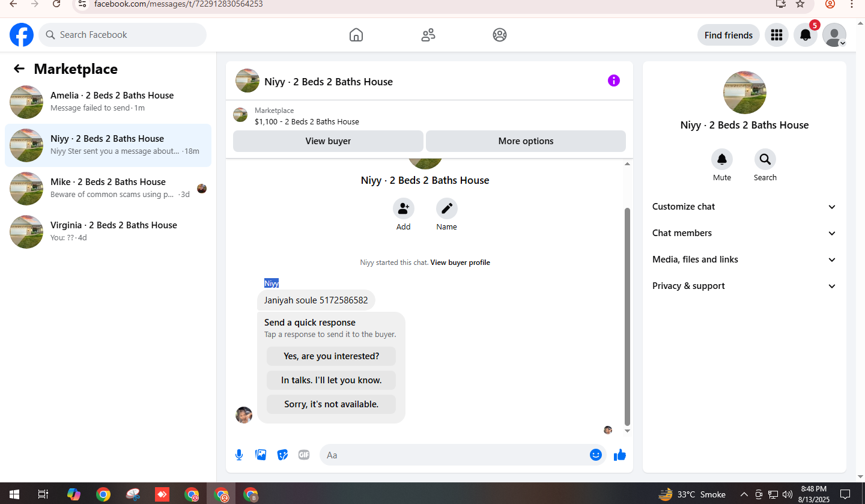Open Mike 2 Beds 2 Baths conversation
The width and height of the screenshot is (865, 504).
[x=108, y=189]
